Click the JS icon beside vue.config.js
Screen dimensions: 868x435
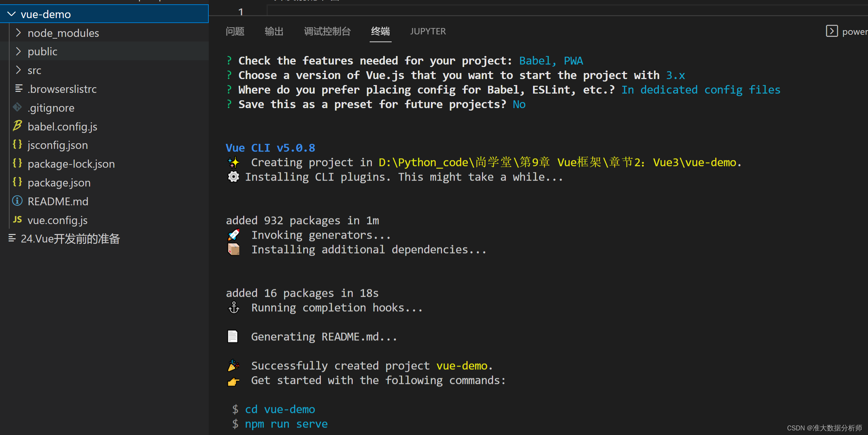pyautogui.click(x=17, y=220)
